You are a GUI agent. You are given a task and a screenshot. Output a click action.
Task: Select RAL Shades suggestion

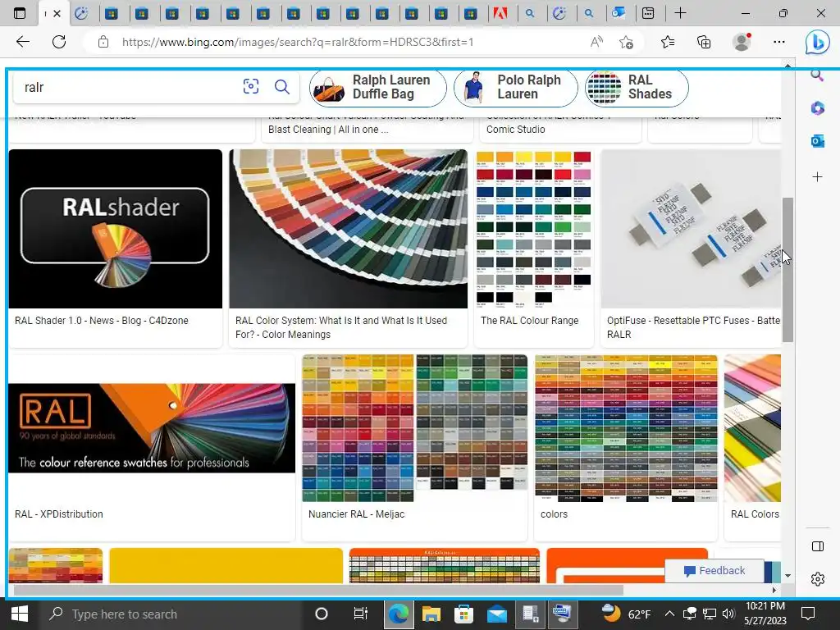tap(637, 87)
